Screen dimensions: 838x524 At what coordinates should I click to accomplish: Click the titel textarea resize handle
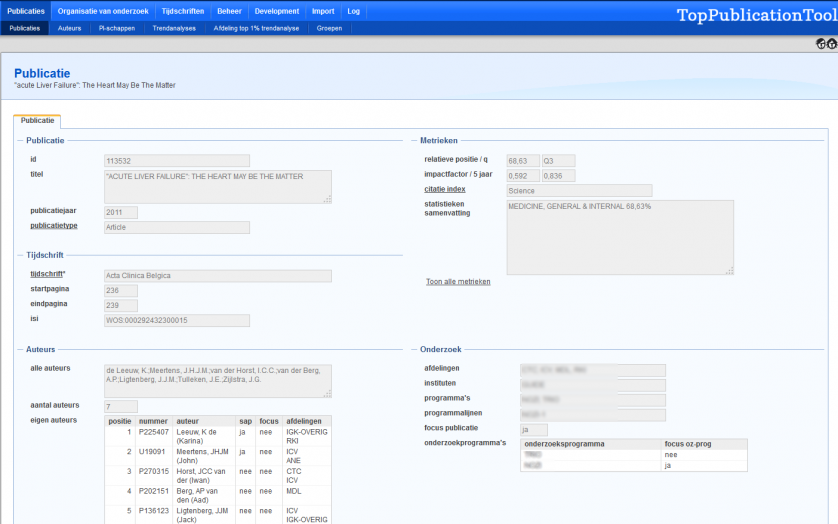328,199
